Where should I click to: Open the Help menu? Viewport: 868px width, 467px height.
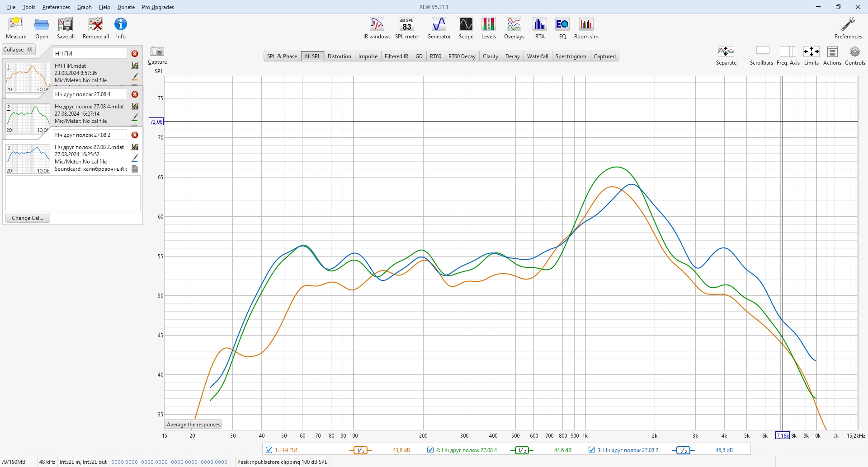[x=104, y=7]
